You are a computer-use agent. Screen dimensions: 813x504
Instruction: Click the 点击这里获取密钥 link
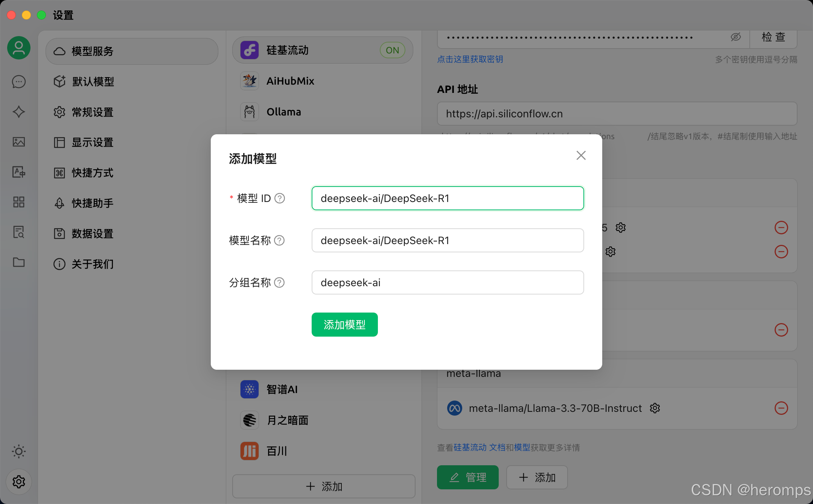(x=470, y=59)
